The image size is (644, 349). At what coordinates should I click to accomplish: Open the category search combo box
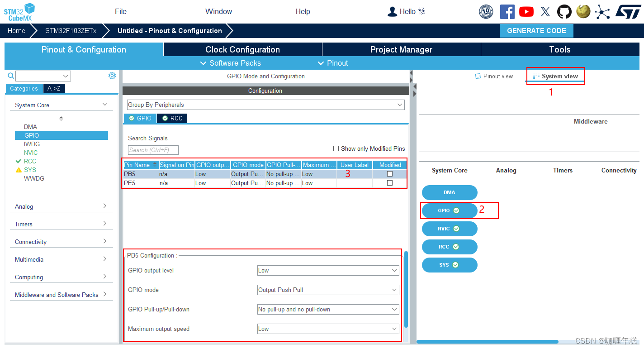(43, 76)
